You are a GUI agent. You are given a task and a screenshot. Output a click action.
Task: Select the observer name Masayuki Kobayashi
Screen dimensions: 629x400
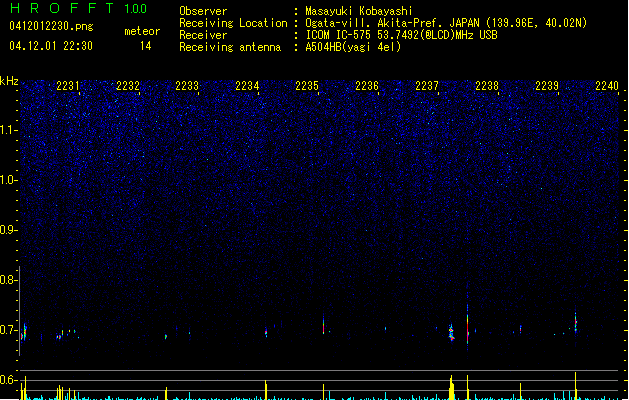359,11
